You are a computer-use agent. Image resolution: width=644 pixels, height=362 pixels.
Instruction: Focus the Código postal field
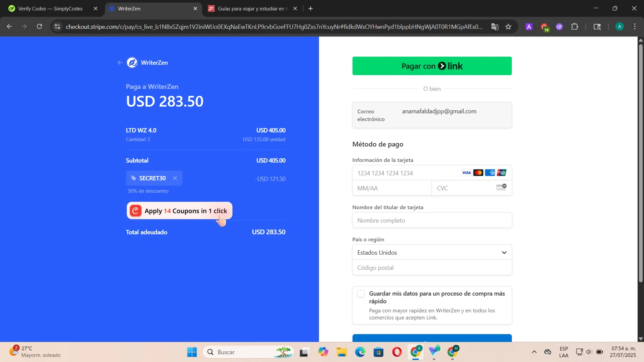click(432, 268)
